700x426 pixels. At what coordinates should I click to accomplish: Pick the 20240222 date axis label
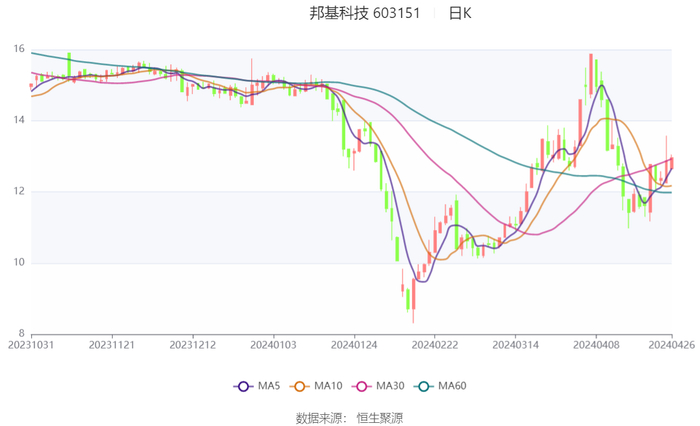coord(433,344)
